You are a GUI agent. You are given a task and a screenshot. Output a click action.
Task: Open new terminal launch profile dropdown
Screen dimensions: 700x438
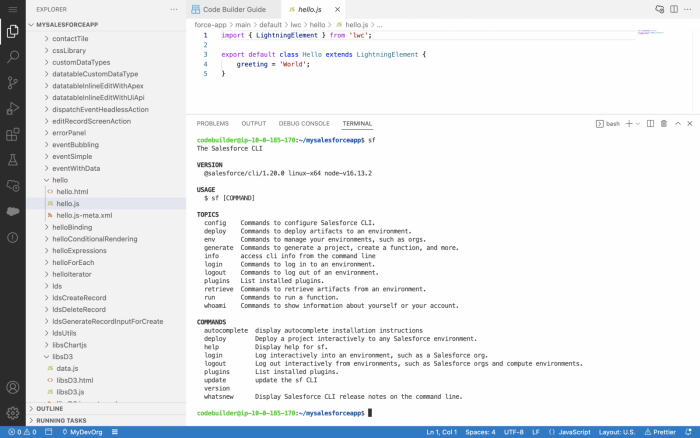[639, 123]
